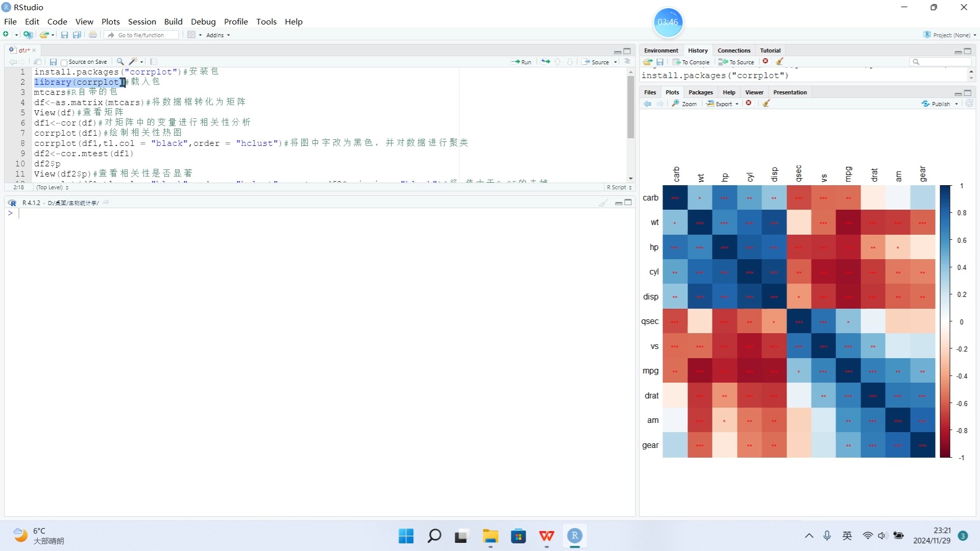Click the Save icon in editor toolbar
This screenshot has width=980, height=551.
coord(53,61)
